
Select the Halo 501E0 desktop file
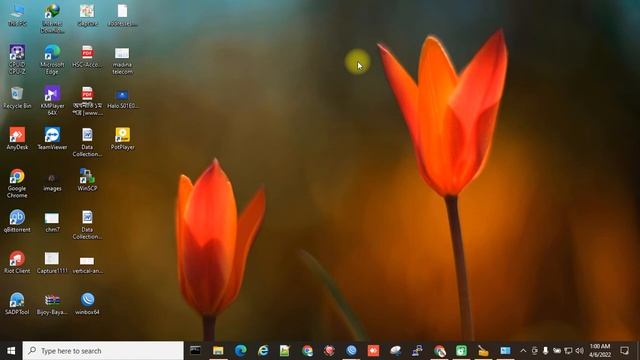[122, 99]
